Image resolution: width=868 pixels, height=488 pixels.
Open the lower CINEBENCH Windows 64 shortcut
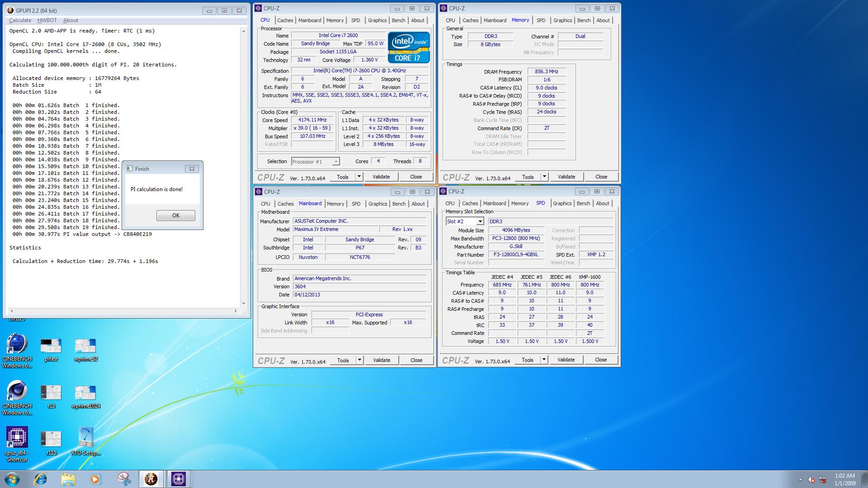click(17, 398)
